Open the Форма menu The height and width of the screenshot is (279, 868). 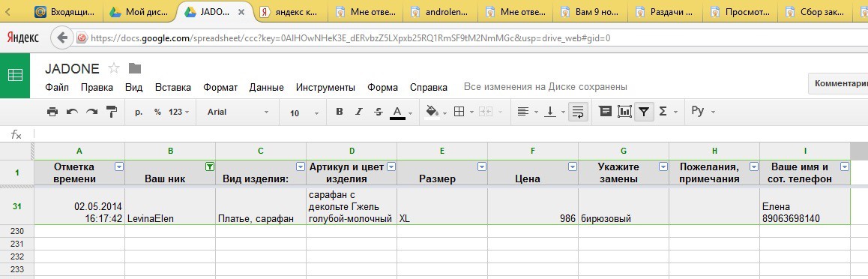[382, 88]
